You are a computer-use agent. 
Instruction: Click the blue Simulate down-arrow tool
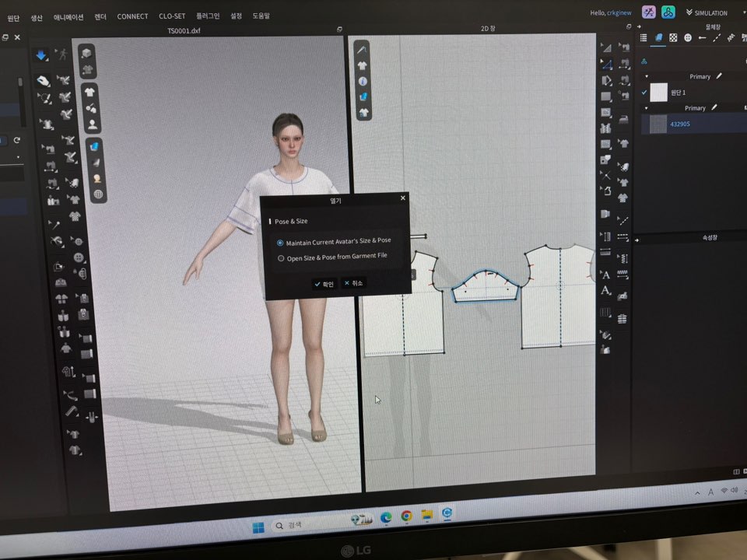tap(41, 55)
